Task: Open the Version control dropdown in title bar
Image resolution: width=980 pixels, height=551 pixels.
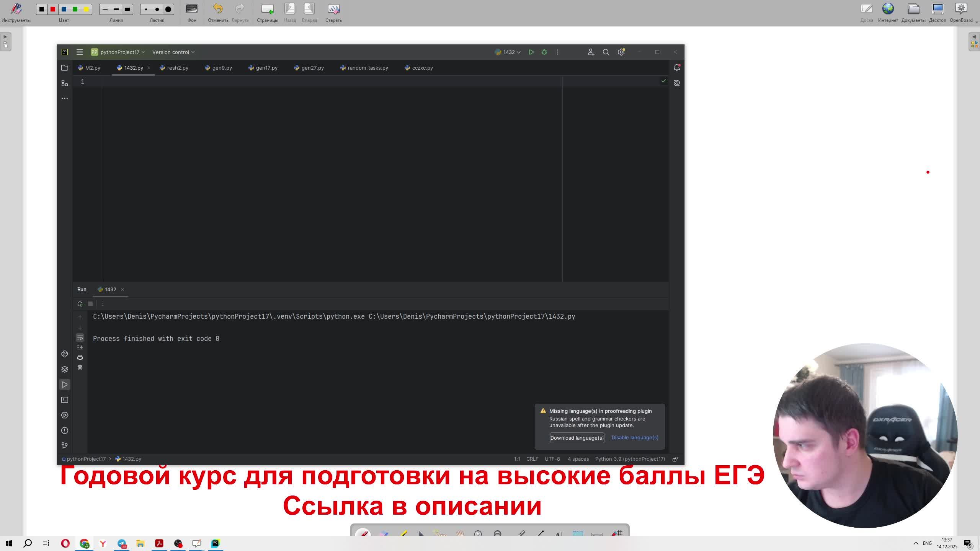Action: 173,52
